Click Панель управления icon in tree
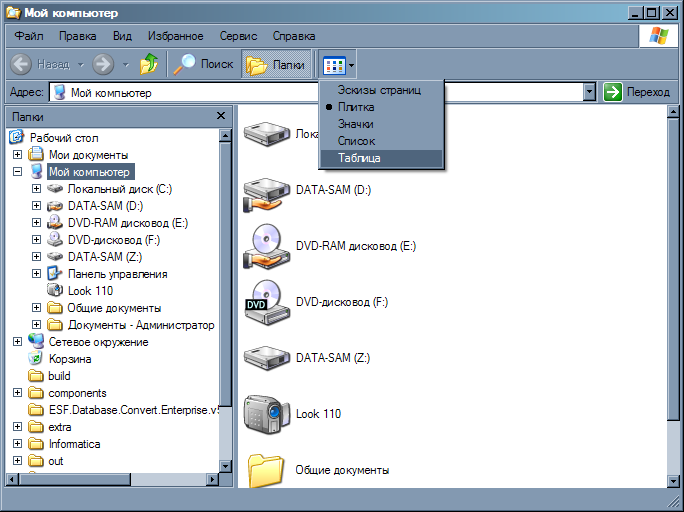The image size is (684, 512). [x=55, y=273]
